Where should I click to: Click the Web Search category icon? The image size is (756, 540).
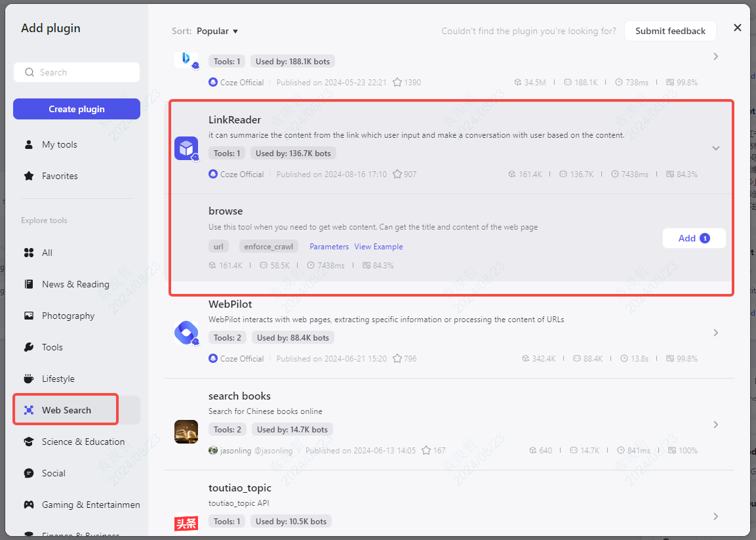click(x=28, y=409)
